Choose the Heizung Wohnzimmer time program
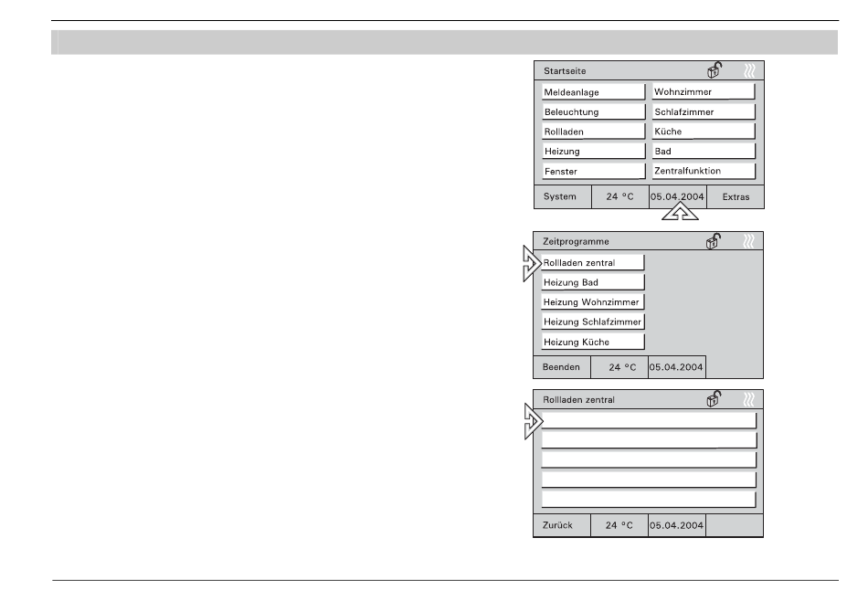This screenshot has height=591, width=868. tap(593, 302)
